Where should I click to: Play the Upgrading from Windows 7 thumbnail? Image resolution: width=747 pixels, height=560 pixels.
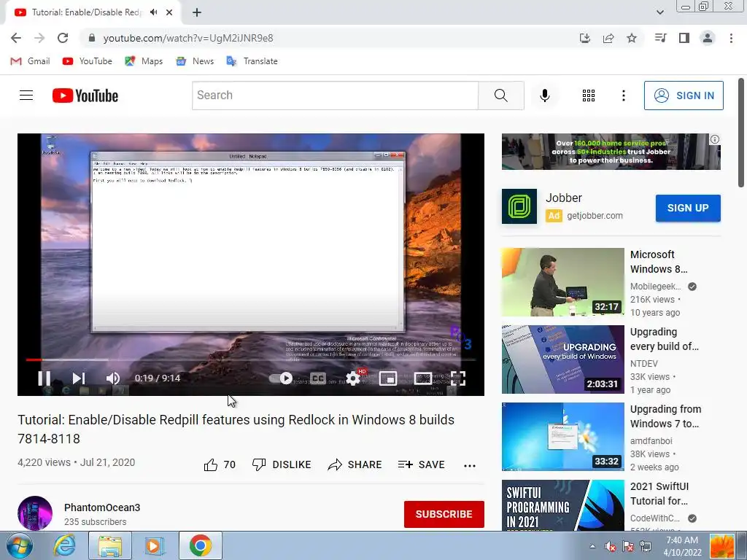562,437
